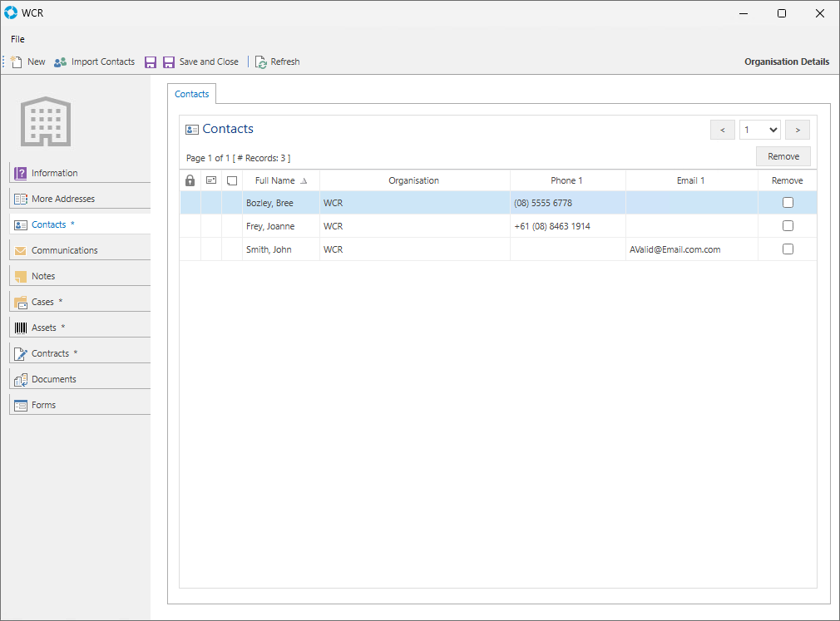
Task: Open Assets via its barcode icon
Action: pyautogui.click(x=21, y=328)
